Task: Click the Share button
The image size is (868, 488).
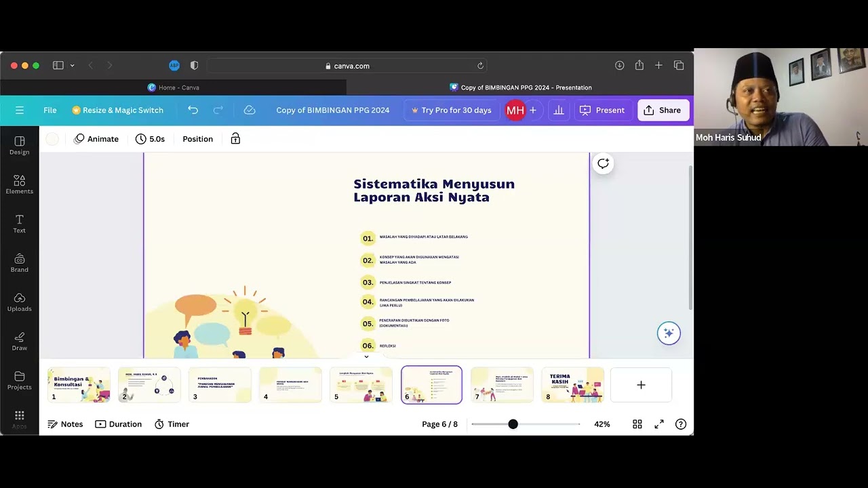Action: click(663, 110)
